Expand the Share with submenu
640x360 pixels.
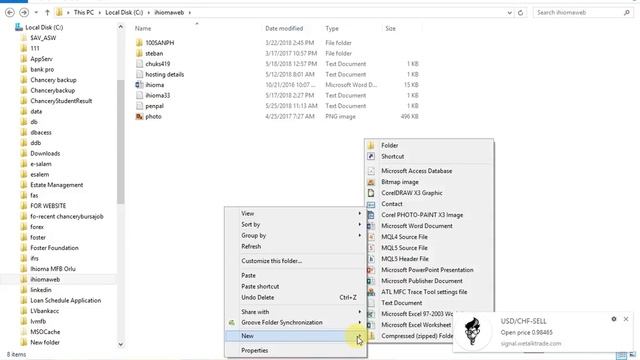click(x=296, y=312)
